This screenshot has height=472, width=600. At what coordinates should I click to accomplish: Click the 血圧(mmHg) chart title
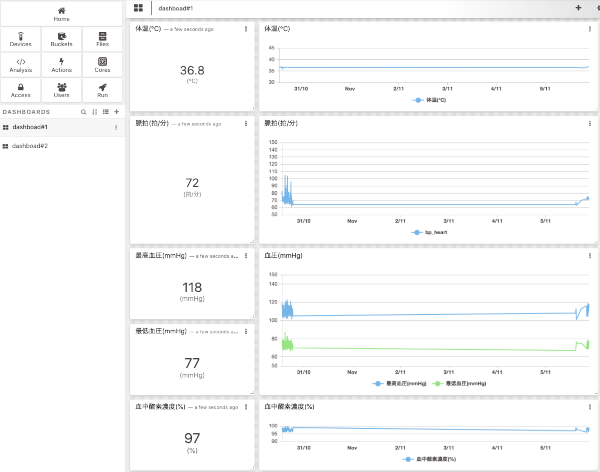point(283,255)
